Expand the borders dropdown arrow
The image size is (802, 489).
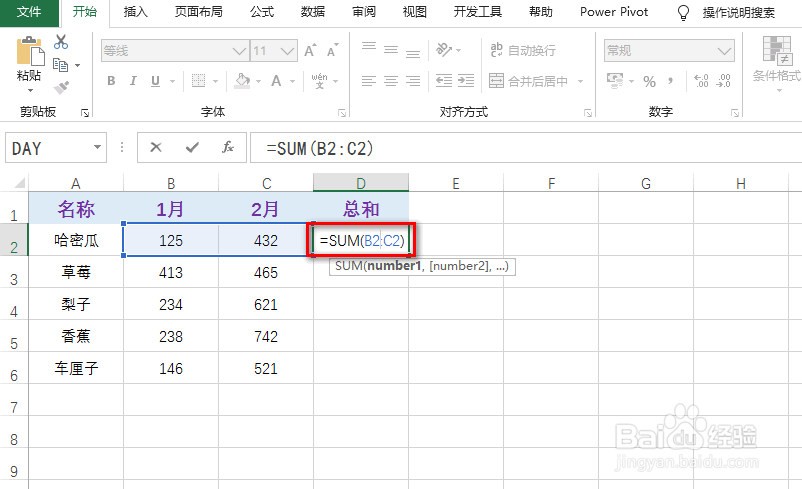215,81
